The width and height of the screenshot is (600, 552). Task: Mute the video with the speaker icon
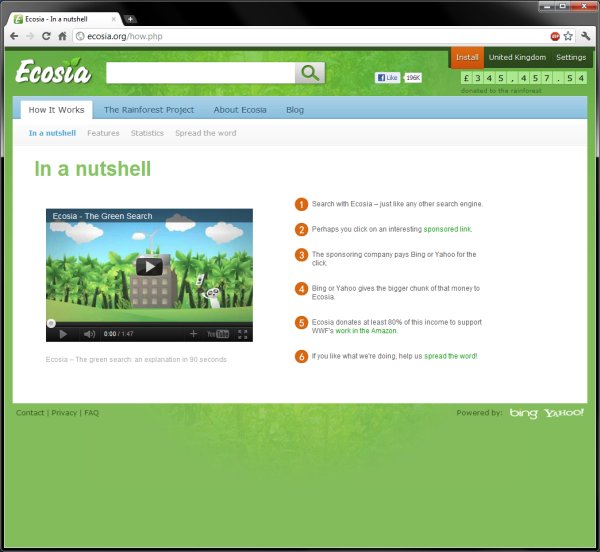click(89, 334)
